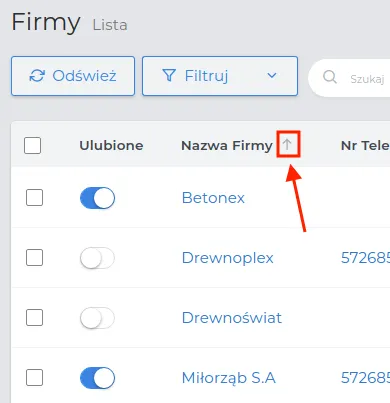Open the Drewnoplex company link
Image resolution: width=390 pixels, height=403 pixels.
(228, 258)
